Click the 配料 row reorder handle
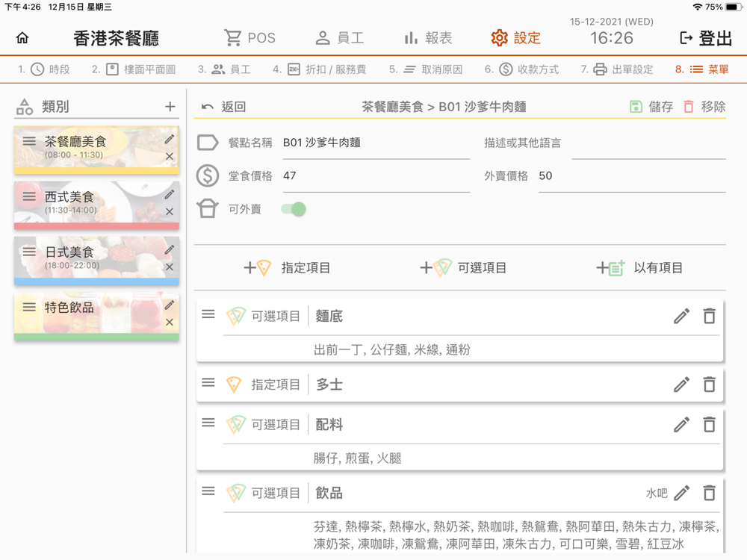The image size is (747, 560). [208, 423]
